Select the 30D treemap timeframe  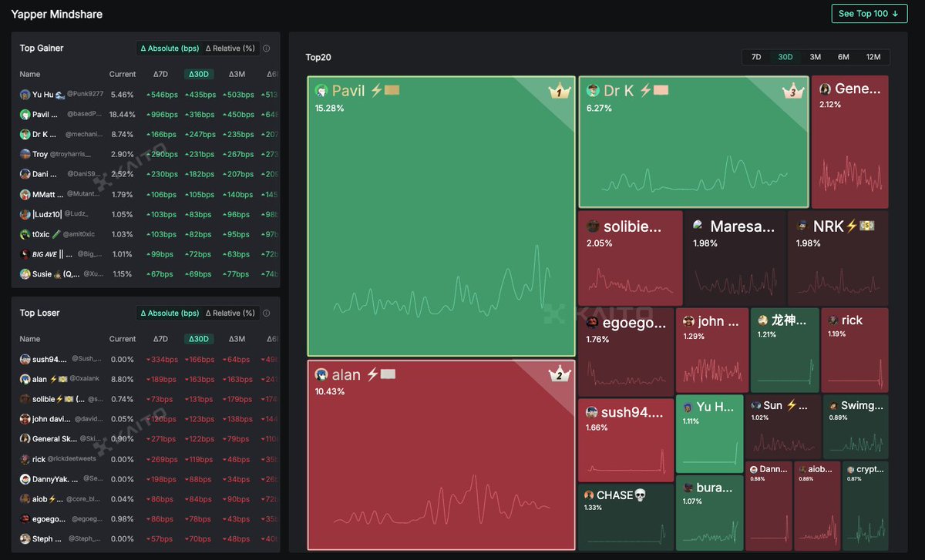(x=785, y=57)
